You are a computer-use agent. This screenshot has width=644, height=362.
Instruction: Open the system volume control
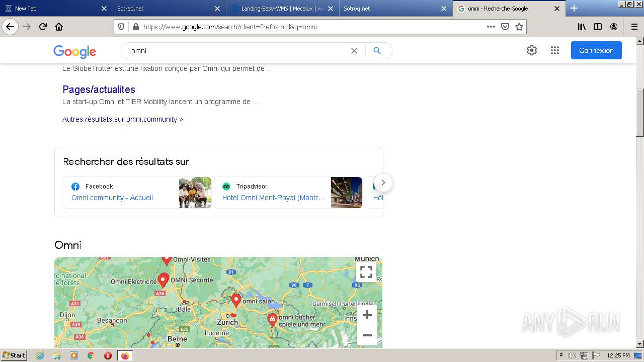[572, 355]
